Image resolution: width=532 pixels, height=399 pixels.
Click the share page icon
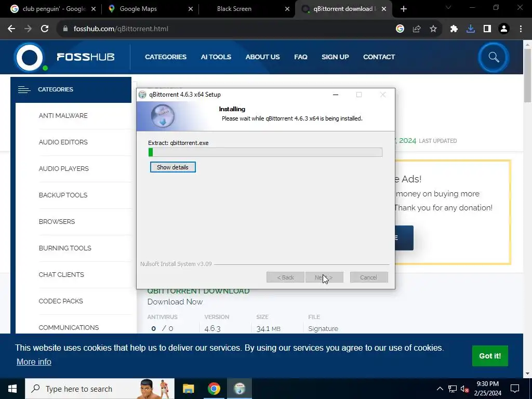417,29
